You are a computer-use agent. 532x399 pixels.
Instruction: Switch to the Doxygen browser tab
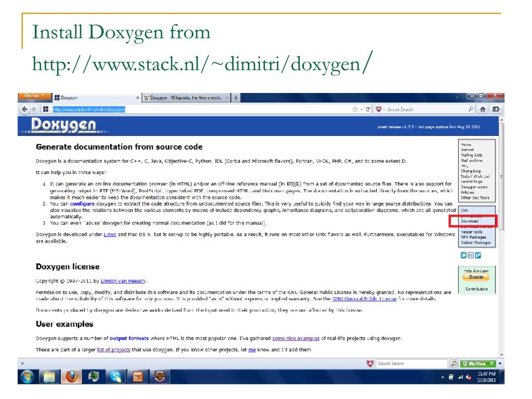pos(97,98)
